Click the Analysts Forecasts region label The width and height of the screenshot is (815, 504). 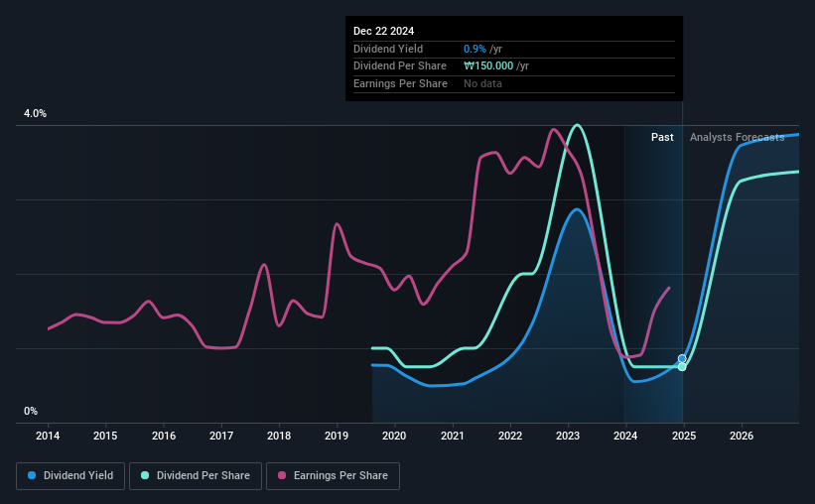pos(737,137)
